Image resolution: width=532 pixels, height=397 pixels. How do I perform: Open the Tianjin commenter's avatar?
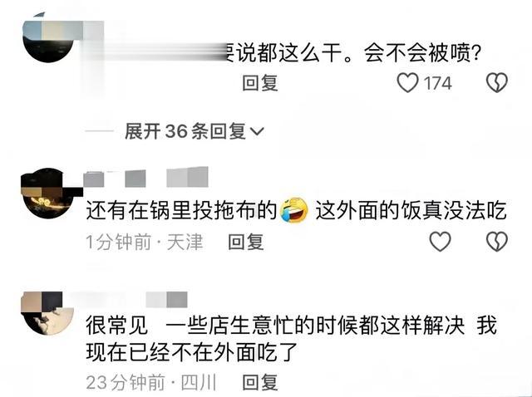click(x=47, y=194)
